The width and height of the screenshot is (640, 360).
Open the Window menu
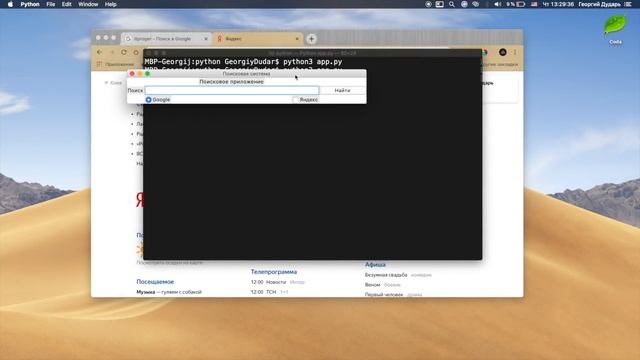[88, 4]
